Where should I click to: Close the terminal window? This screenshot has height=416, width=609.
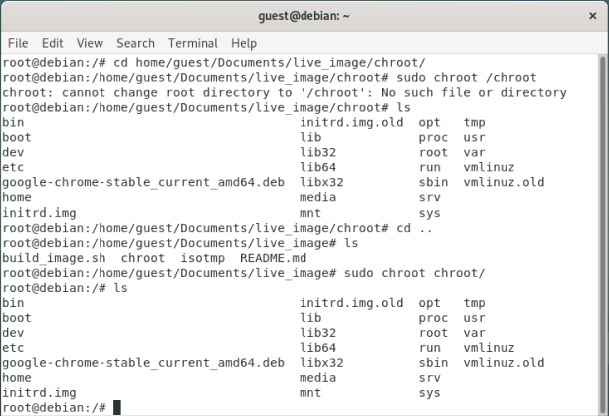coord(591,16)
